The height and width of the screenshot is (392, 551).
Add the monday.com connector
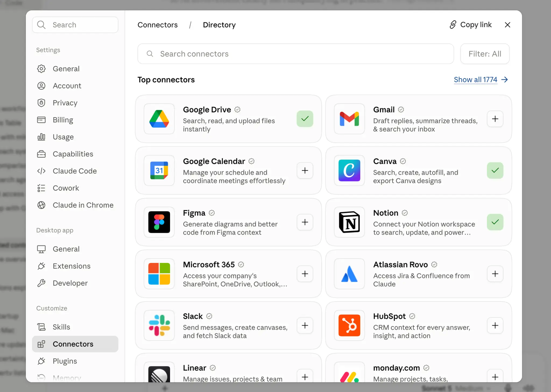point(495,376)
